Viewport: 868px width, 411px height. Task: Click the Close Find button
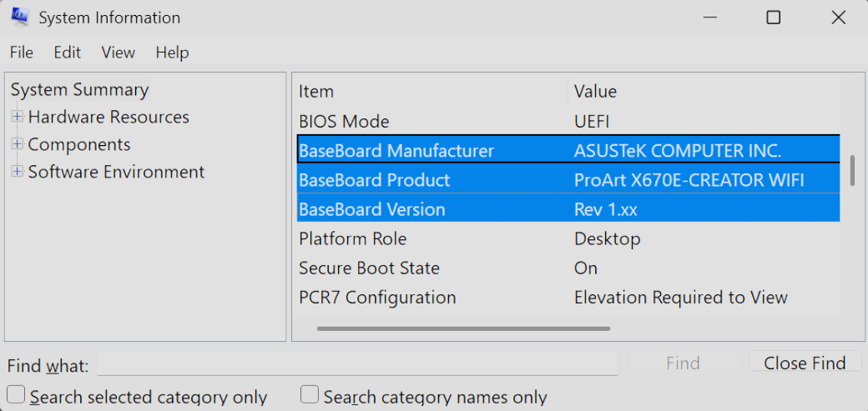(x=805, y=363)
